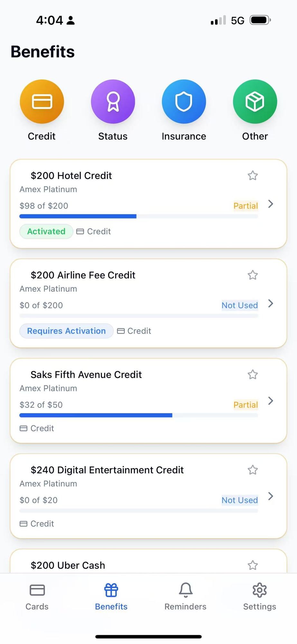
Task: Choose the green Other box icon
Action: pos(255,101)
